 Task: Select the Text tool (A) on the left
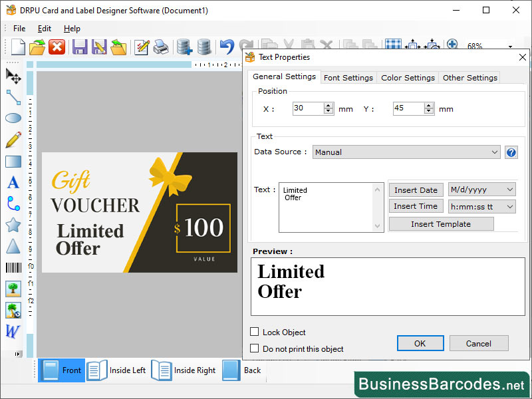[x=13, y=182]
